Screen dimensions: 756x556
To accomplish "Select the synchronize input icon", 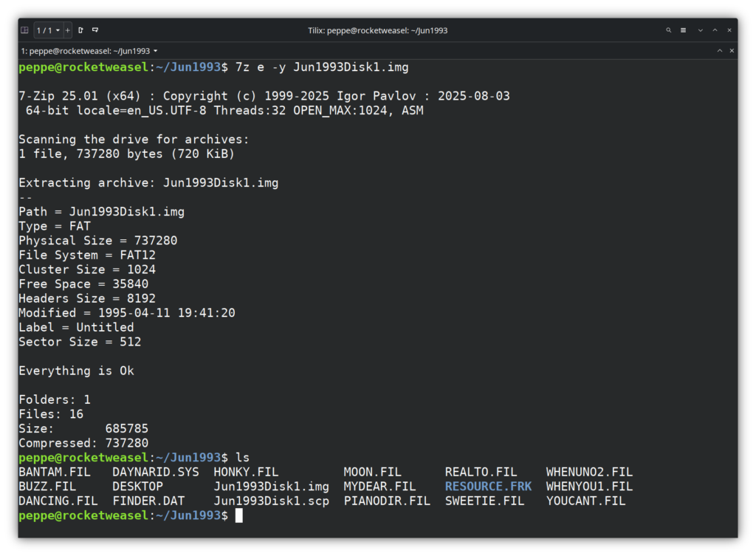I will tap(95, 30).
